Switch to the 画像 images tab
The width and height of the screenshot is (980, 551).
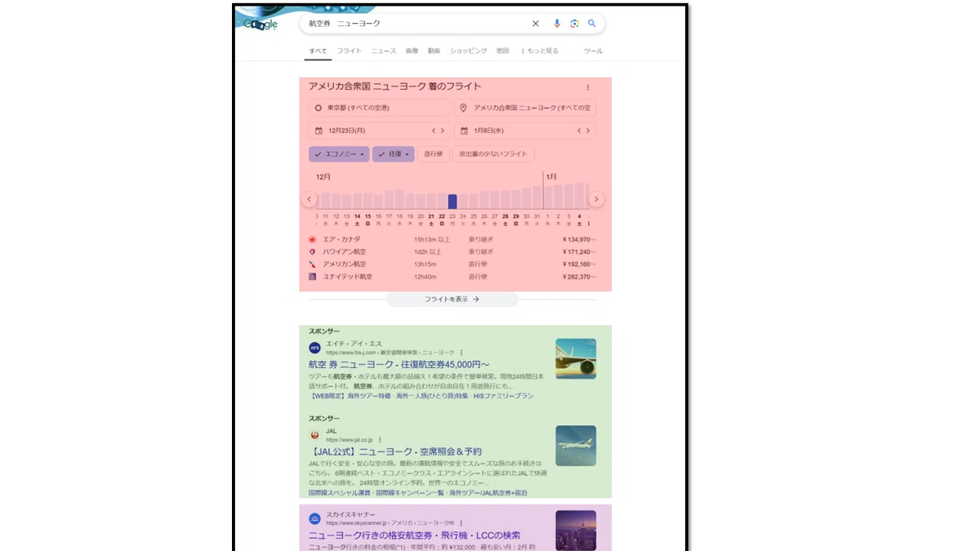[x=412, y=51]
